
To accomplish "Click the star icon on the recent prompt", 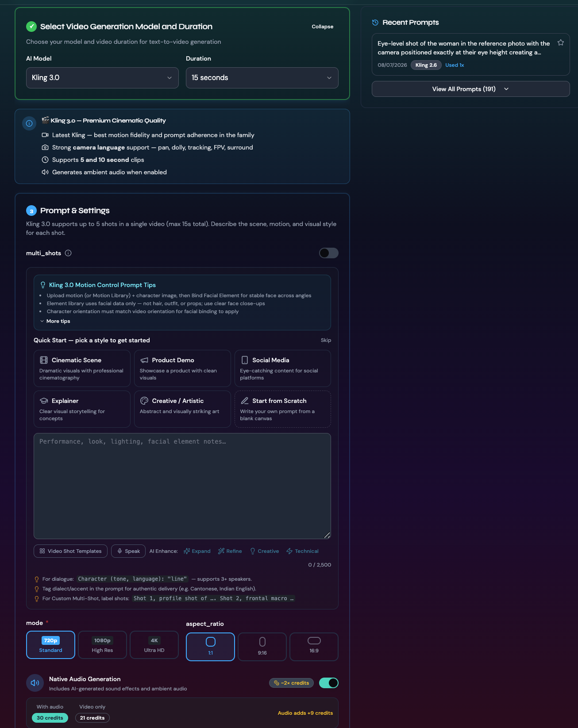I will 561,42.
